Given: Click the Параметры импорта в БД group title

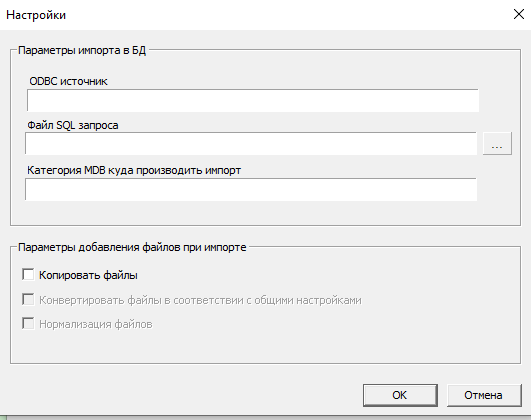Looking at the screenshot, I should (82, 50).
